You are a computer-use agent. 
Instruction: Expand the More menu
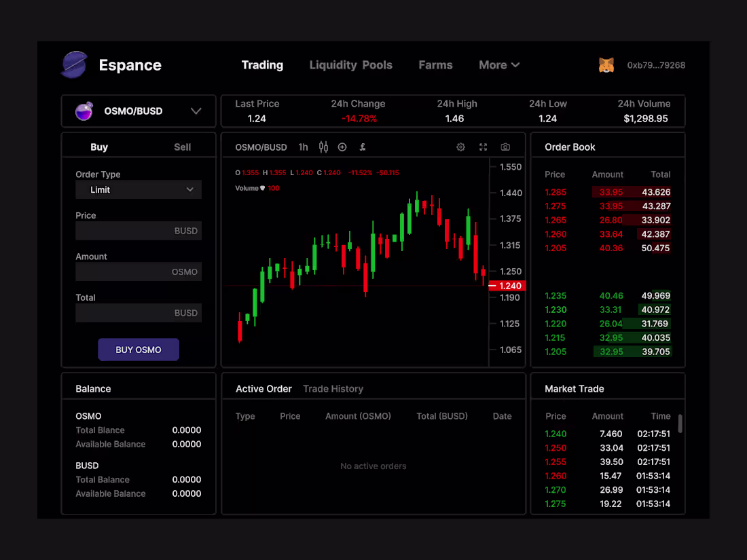pyautogui.click(x=499, y=64)
